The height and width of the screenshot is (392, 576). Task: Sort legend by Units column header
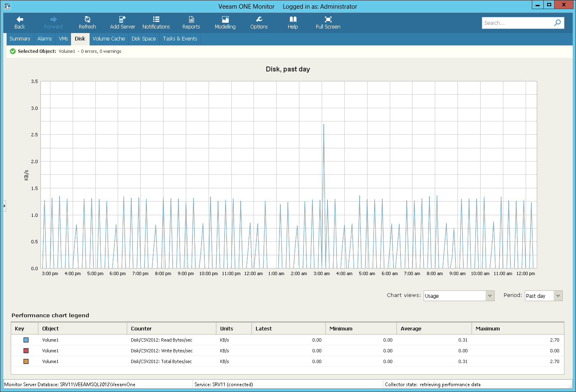tap(234, 329)
